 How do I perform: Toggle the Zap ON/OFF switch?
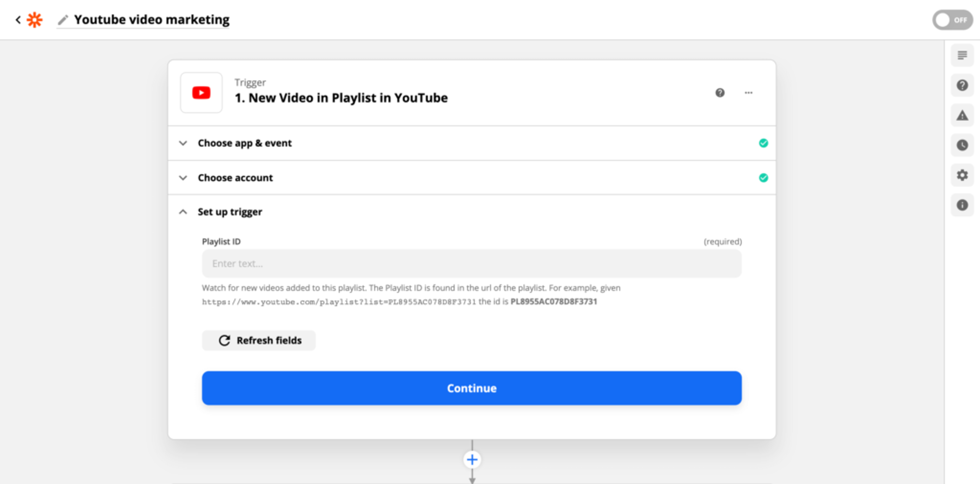pyautogui.click(x=952, y=20)
